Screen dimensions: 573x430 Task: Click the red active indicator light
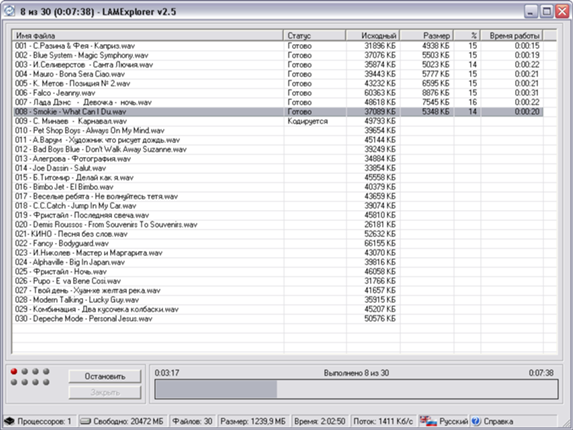click(14, 371)
